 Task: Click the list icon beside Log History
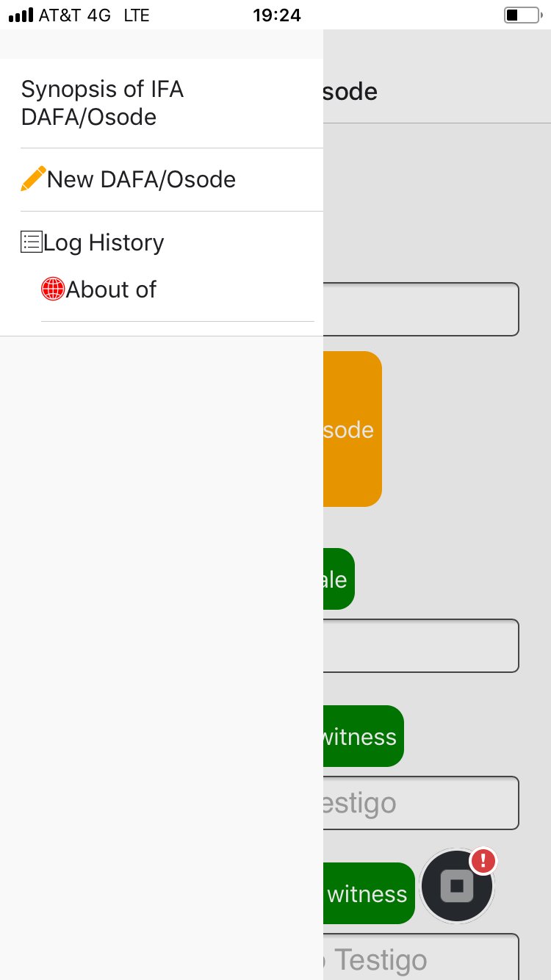(31, 242)
